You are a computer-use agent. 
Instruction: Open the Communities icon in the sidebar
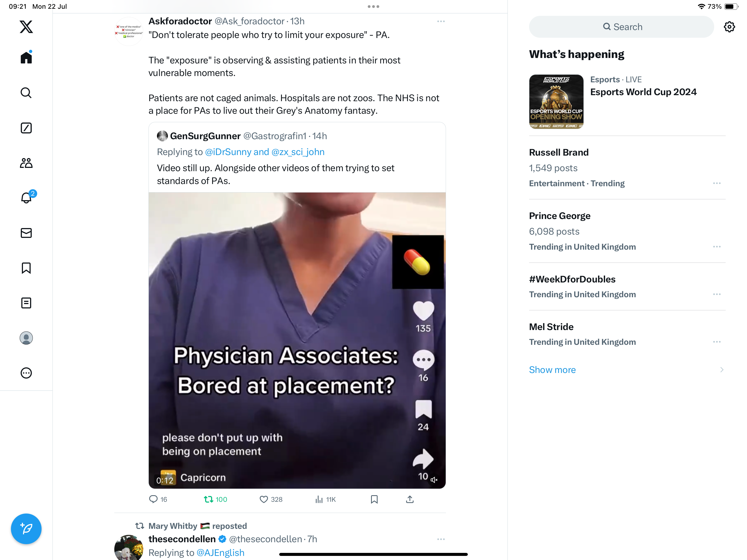(x=26, y=163)
